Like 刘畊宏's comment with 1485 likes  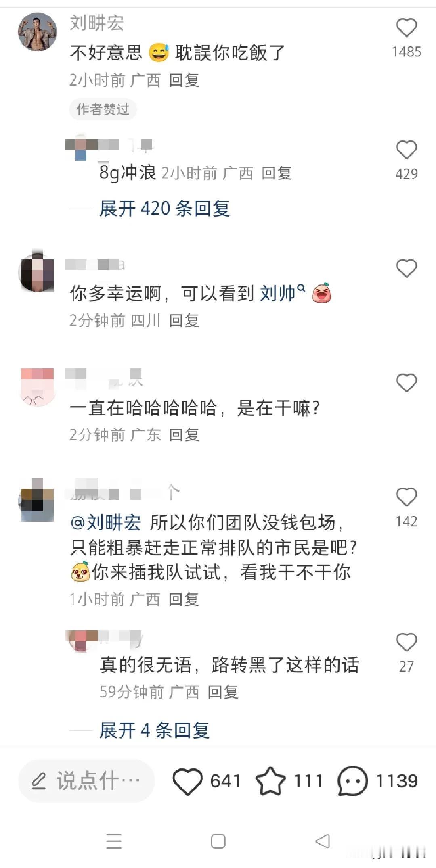(x=406, y=28)
